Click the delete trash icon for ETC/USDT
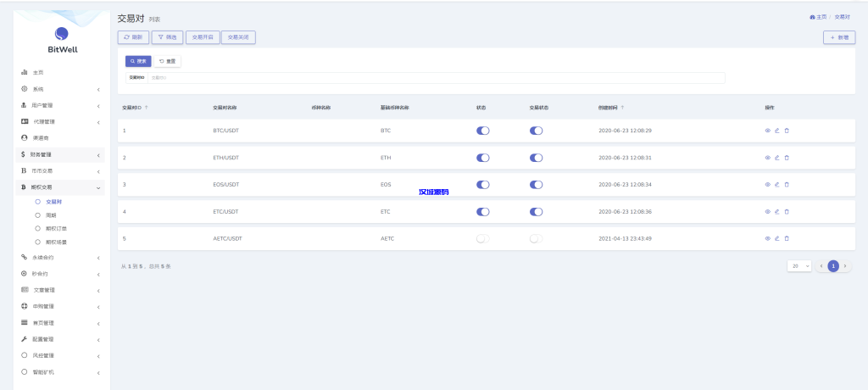 (x=787, y=212)
